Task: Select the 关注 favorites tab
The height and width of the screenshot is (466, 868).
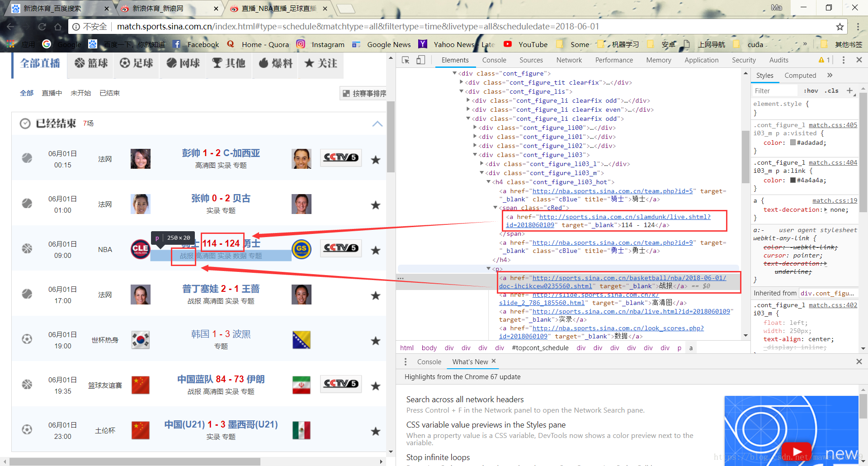Action: [x=321, y=63]
